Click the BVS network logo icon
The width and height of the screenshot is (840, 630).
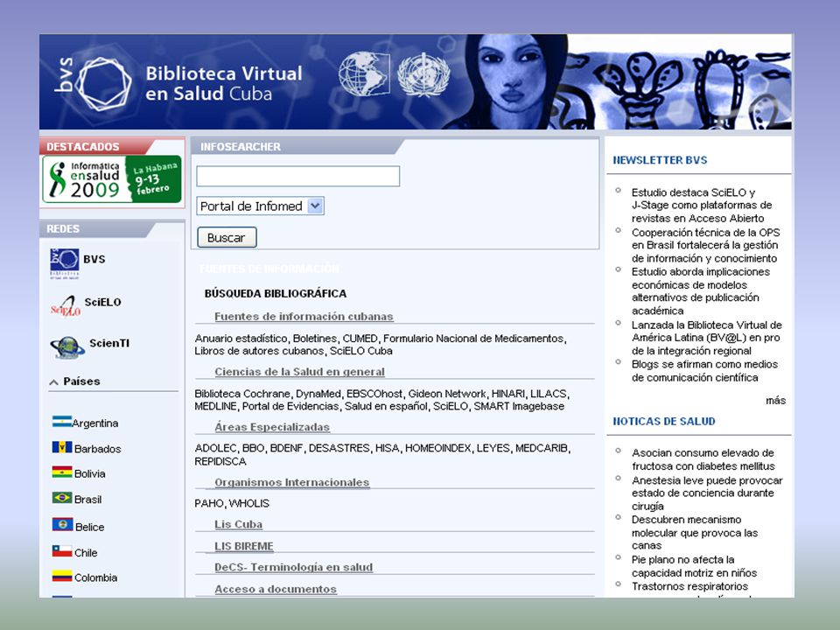[64, 263]
